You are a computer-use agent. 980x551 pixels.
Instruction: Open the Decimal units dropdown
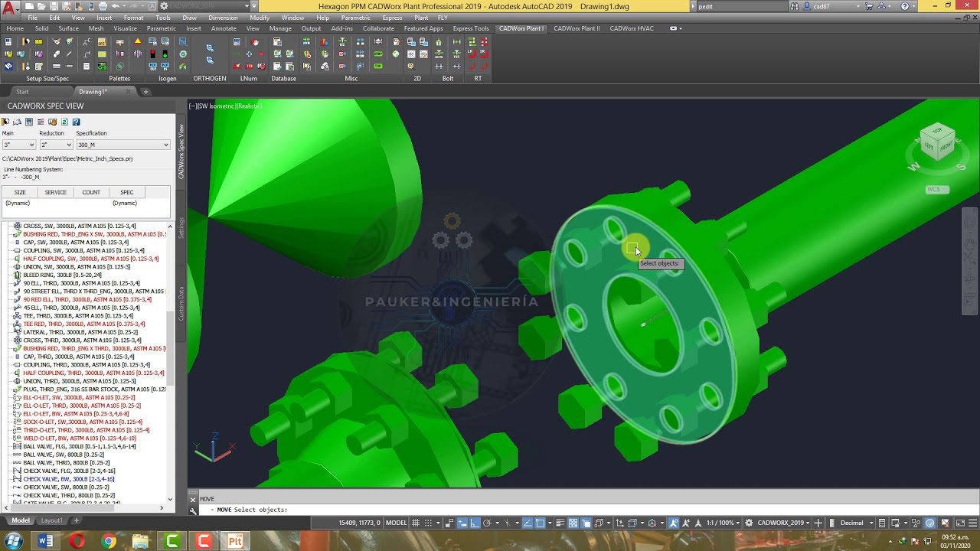[857, 523]
